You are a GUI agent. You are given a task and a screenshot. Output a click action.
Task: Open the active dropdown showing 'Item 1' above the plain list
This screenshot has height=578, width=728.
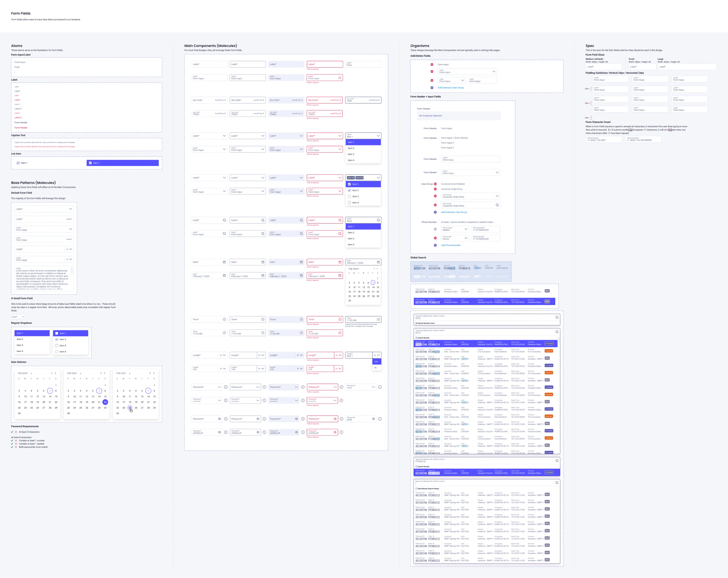(x=363, y=135)
